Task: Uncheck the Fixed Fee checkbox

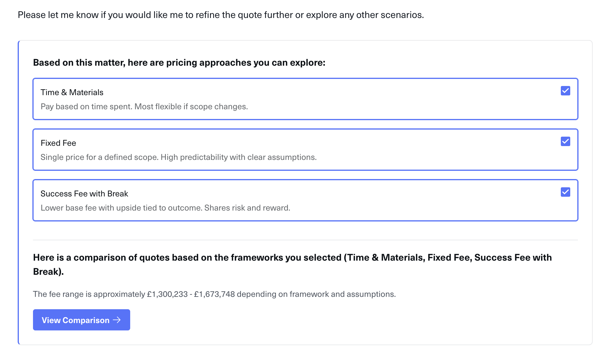Action: coord(565,141)
